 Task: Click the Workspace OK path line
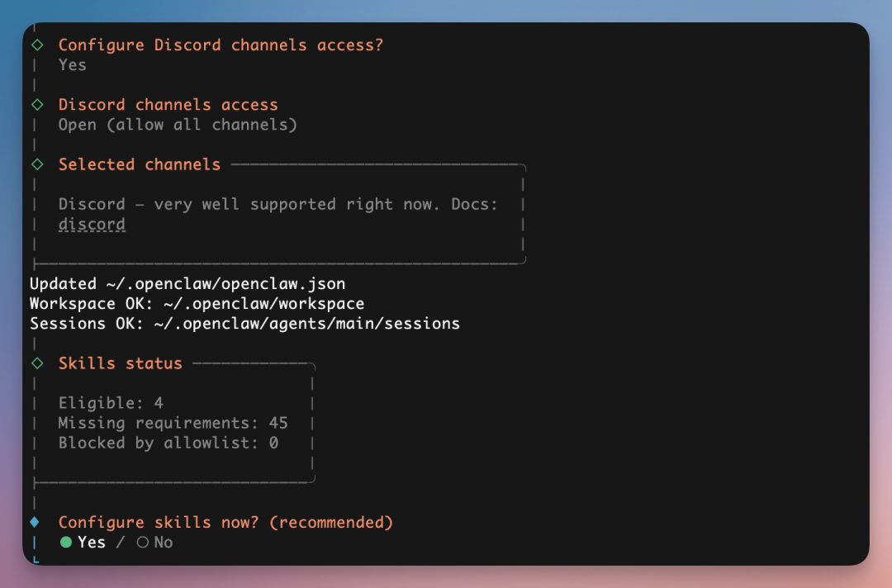pos(197,304)
